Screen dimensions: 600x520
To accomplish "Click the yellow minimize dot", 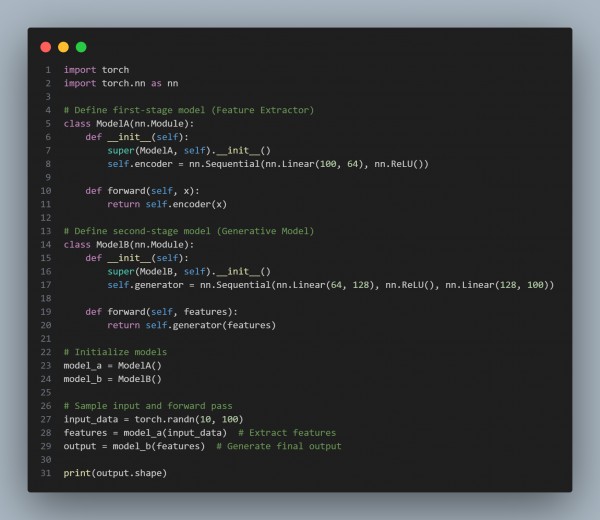I will click(64, 47).
